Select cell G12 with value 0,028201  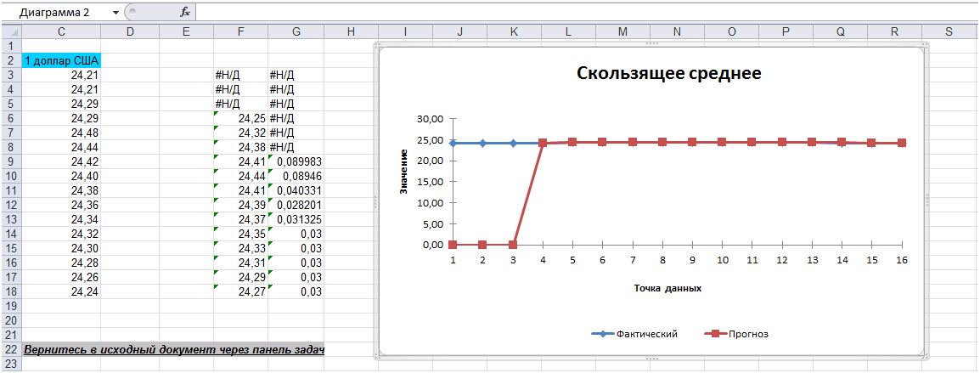[x=296, y=205]
